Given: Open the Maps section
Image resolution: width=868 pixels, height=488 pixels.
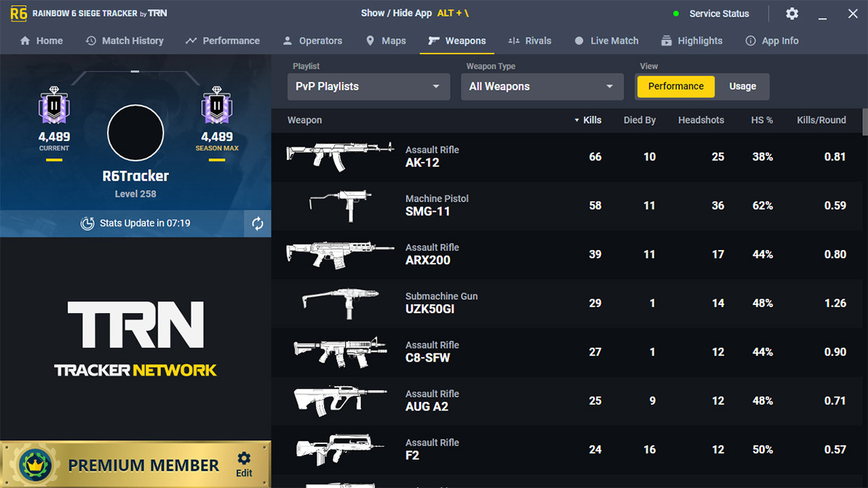Looking at the screenshot, I should tap(386, 40).
